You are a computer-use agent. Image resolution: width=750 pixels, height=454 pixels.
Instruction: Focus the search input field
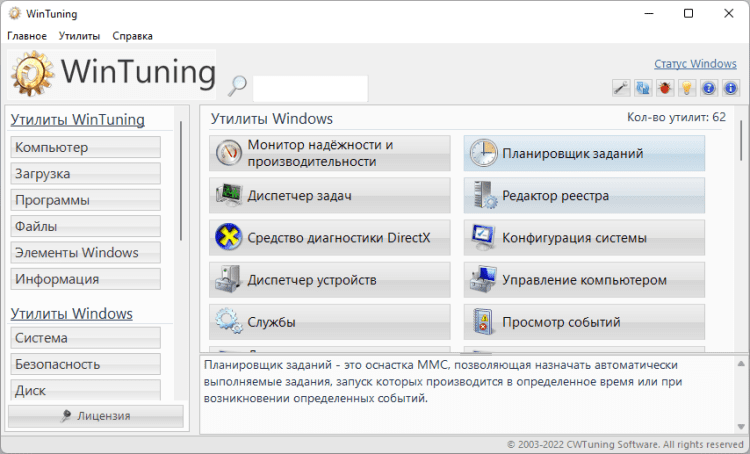[x=310, y=89]
